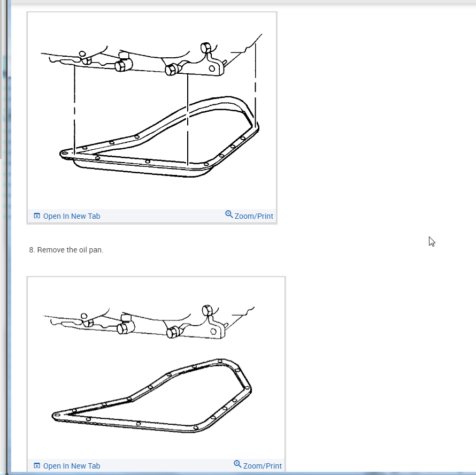Image resolution: width=476 pixels, height=475 pixels.
Task: Click the empty footer bar area beneath upper diagram
Action: coord(163,216)
